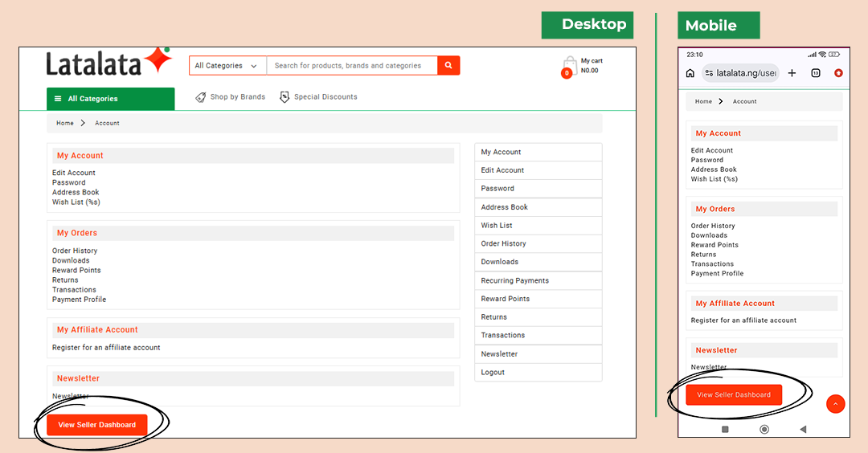Select Address Book in right sidebar
868x453 pixels.
point(538,207)
